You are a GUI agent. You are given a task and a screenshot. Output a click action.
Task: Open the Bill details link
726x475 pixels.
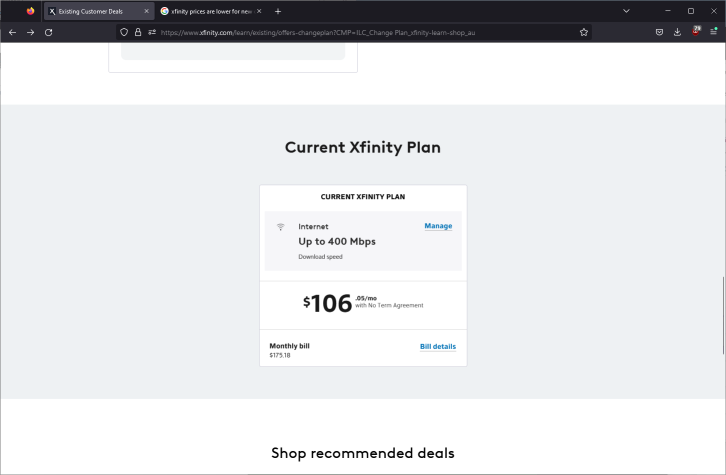[x=437, y=347]
